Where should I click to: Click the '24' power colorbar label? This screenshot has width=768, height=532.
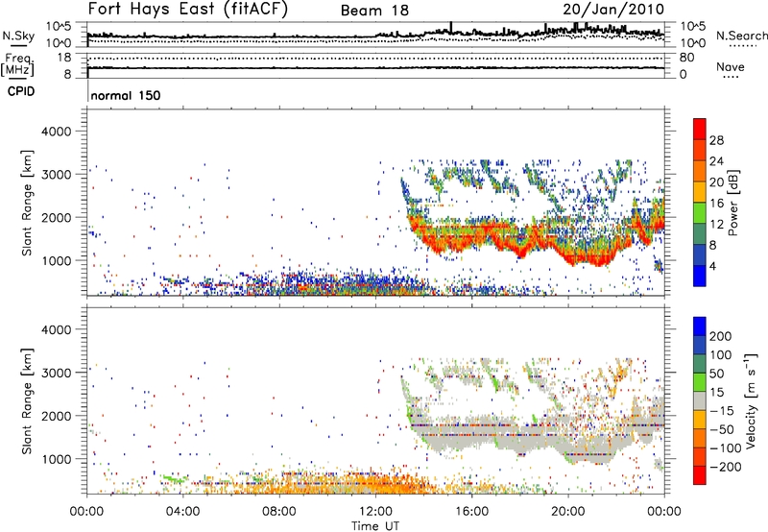[x=716, y=161]
